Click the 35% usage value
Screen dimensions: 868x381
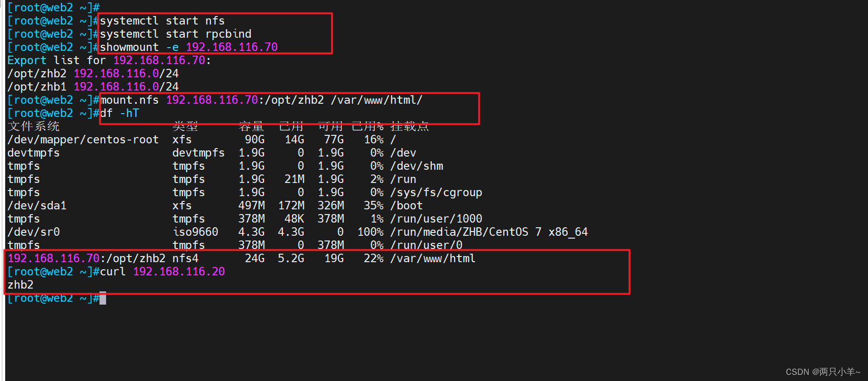pos(373,206)
